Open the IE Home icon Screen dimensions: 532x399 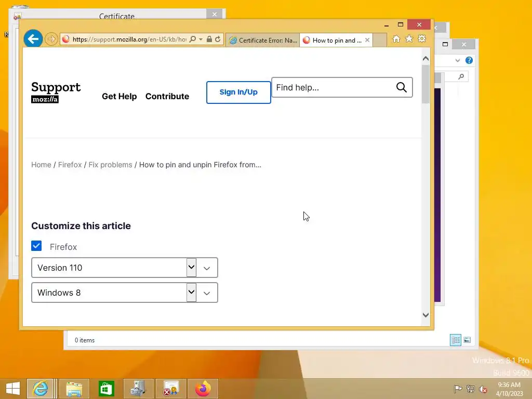[x=396, y=39]
